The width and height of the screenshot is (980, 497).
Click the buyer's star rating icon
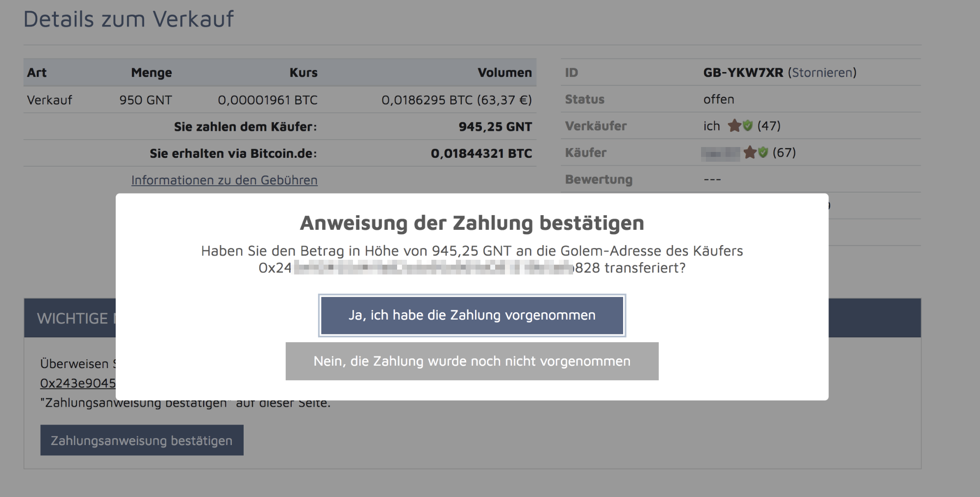click(x=750, y=152)
